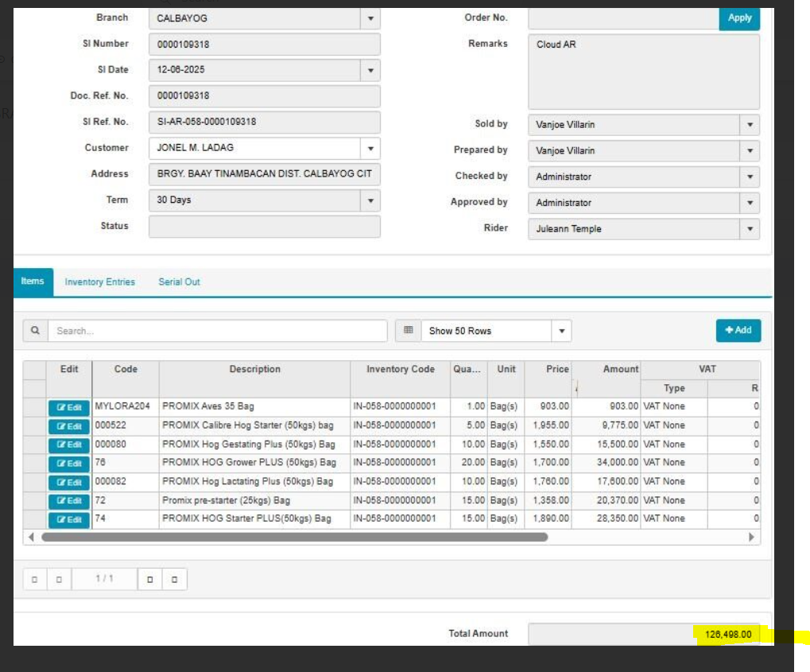This screenshot has height=672, width=810.
Task: Open the Customer JONEL M. LADAG dropdown
Action: click(x=370, y=149)
